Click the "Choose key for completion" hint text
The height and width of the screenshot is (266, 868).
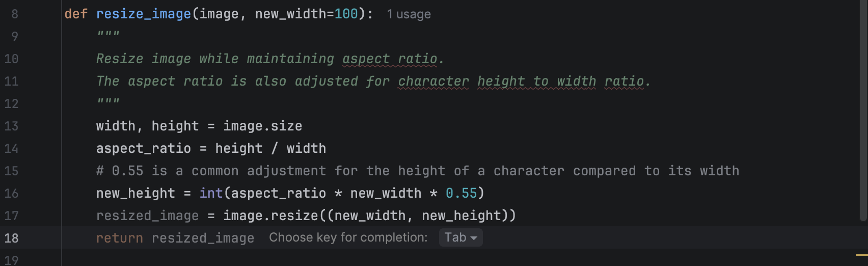[348, 237]
